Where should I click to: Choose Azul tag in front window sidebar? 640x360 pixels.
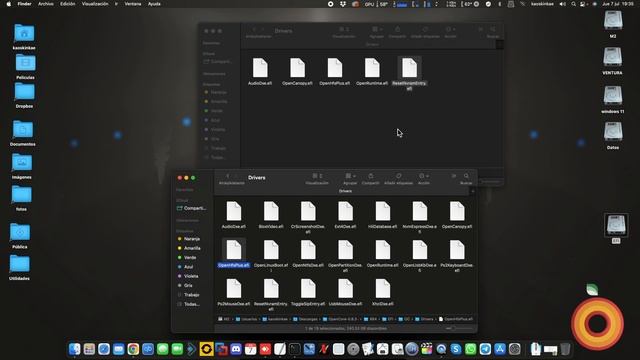tap(185, 267)
